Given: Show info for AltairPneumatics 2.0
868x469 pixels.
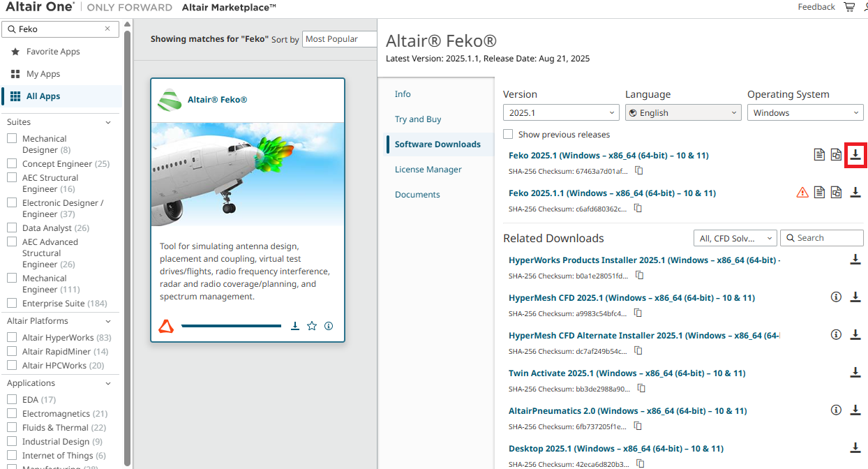Looking at the screenshot, I should 836,410.
